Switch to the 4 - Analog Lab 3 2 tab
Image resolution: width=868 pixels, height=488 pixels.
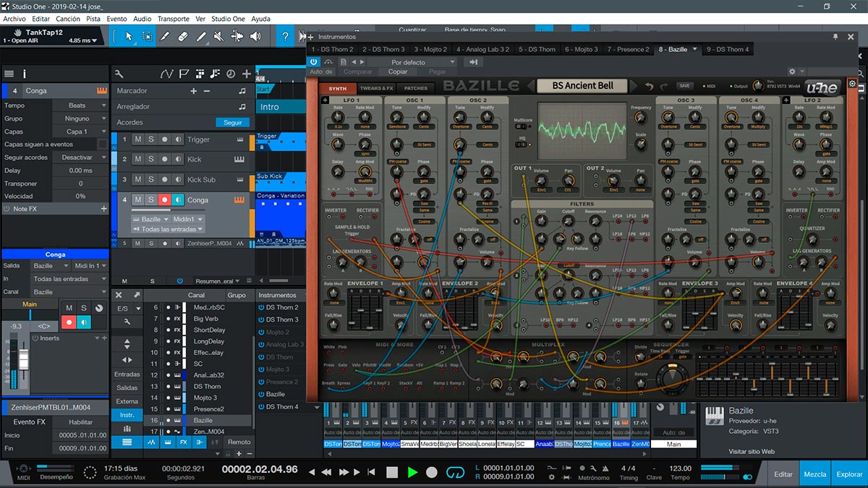pyautogui.click(x=482, y=49)
